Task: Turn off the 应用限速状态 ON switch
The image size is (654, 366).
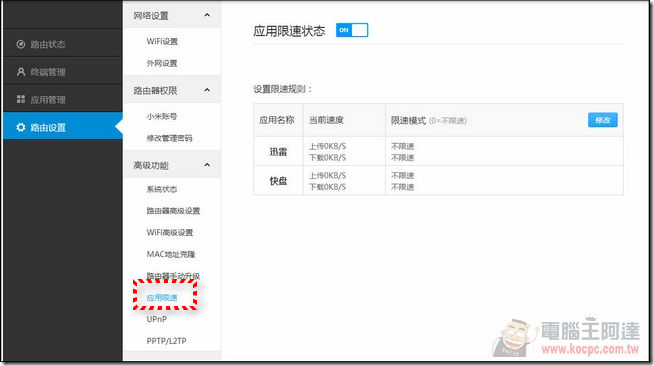Action: [x=352, y=30]
